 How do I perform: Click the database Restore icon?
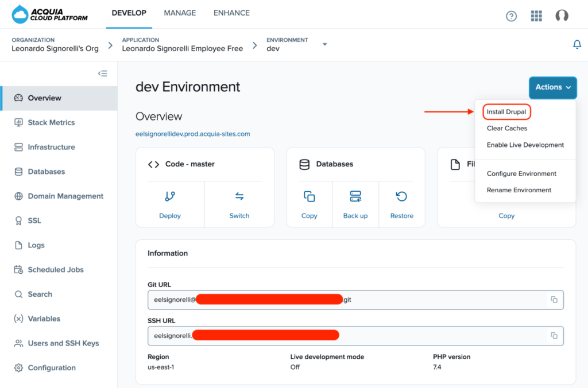point(401,196)
